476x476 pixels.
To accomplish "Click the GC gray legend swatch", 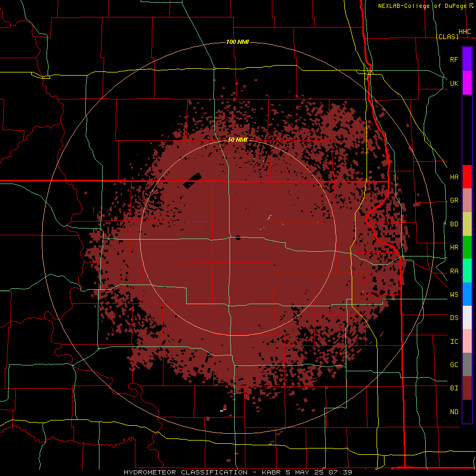I will (467, 364).
